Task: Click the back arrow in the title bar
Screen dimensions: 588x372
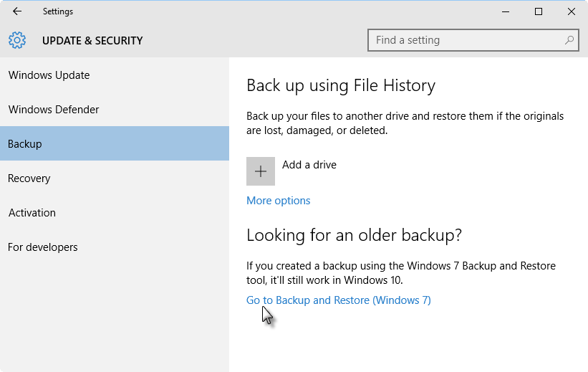Action: [17, 11]
